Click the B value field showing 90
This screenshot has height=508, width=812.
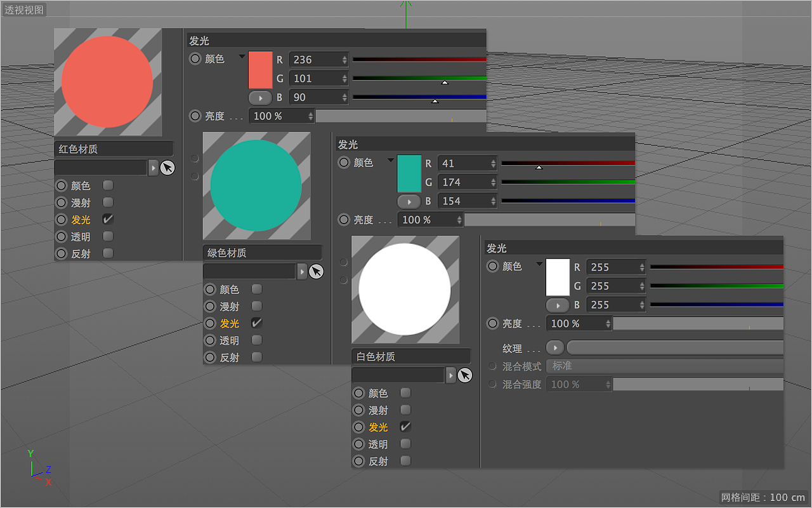pyautogui.click(x=318, y=98)
